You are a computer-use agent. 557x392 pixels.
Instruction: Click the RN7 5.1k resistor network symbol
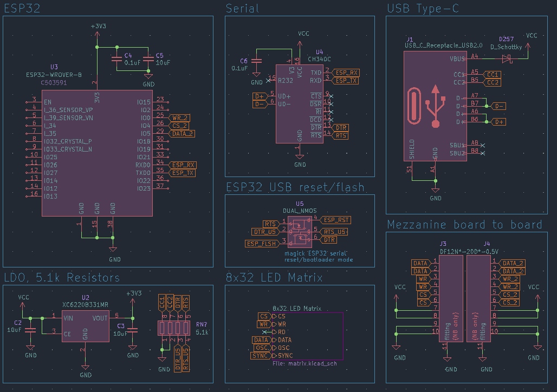pos(174,328)
